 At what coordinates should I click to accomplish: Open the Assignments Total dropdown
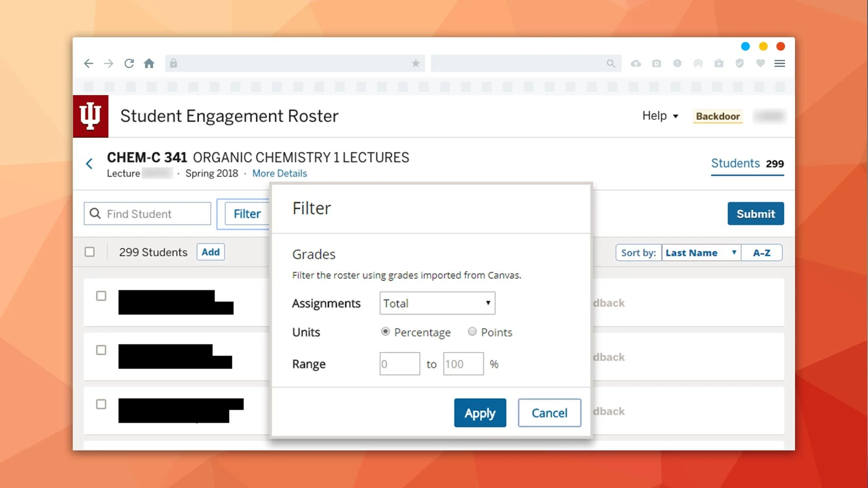coord(437,303)
